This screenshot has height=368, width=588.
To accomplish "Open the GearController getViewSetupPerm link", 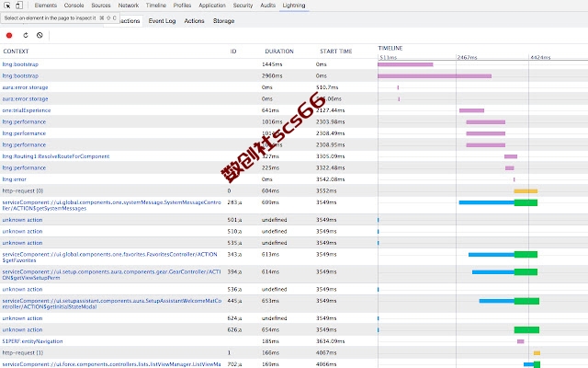I will (112, 274).
